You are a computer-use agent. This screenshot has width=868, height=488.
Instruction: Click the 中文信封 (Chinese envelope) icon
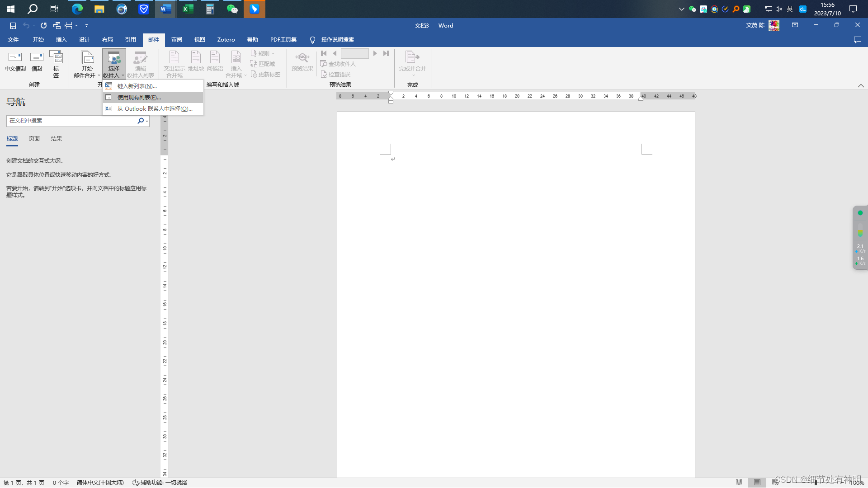click(x=15, y=61)
